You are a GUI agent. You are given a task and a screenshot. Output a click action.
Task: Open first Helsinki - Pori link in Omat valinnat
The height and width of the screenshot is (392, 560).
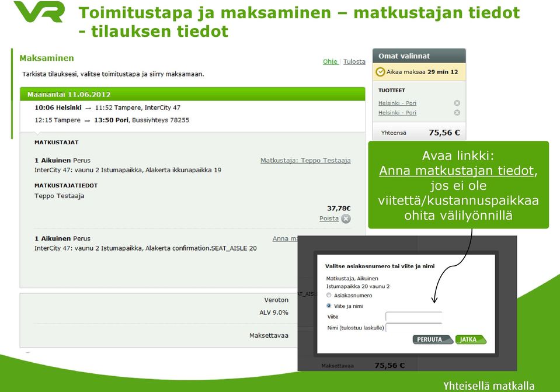397,103
